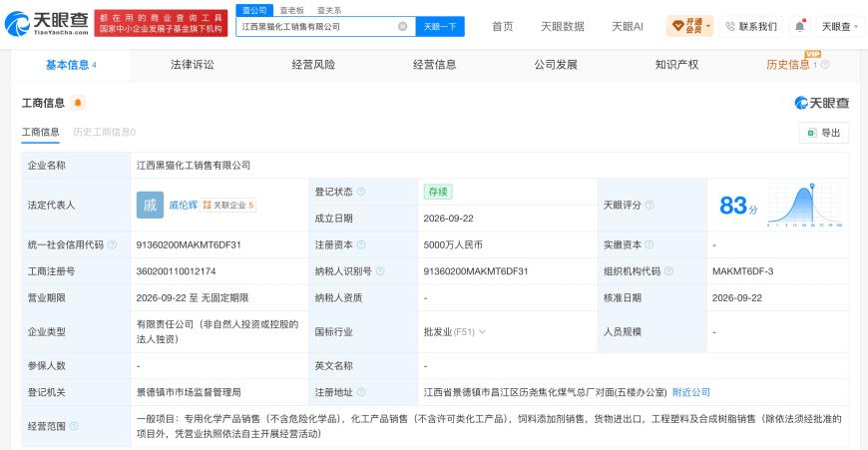Viewport: 868px width, 450px height.
Task: Click the phone icon 联系我们
Action: (730, 26)
